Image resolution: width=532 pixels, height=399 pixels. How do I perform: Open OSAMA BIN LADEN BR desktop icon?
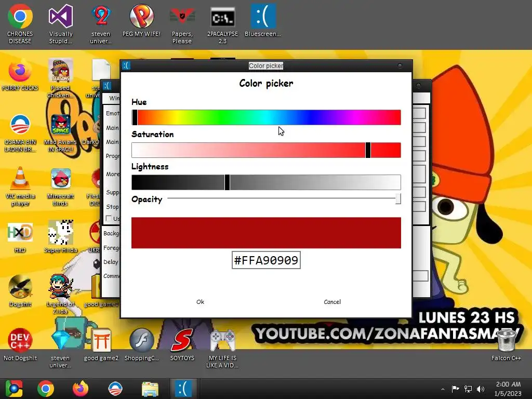click(x=20, y=132)
